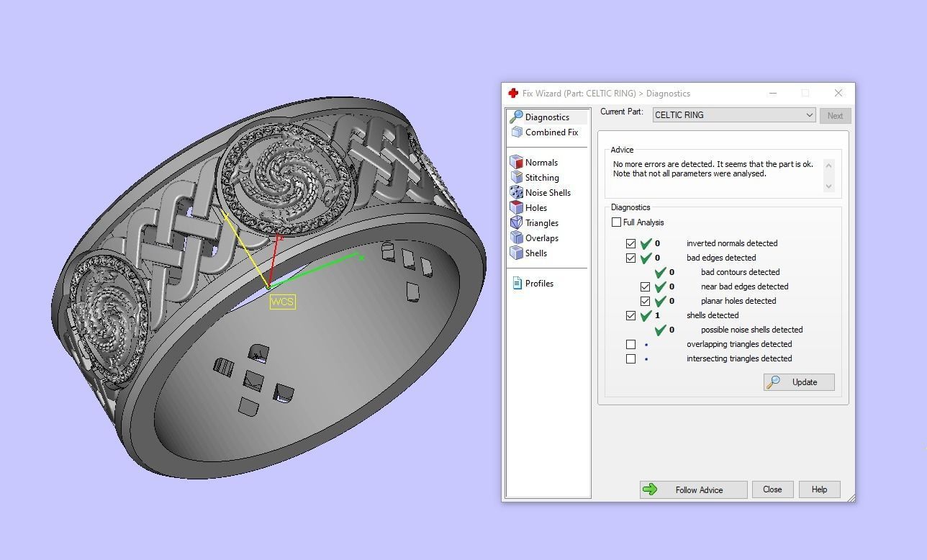Image resolution: width=927 pixels, height=560 pixels.
Task: Click the magnifier icon on Update
Action: coord(774,382)
